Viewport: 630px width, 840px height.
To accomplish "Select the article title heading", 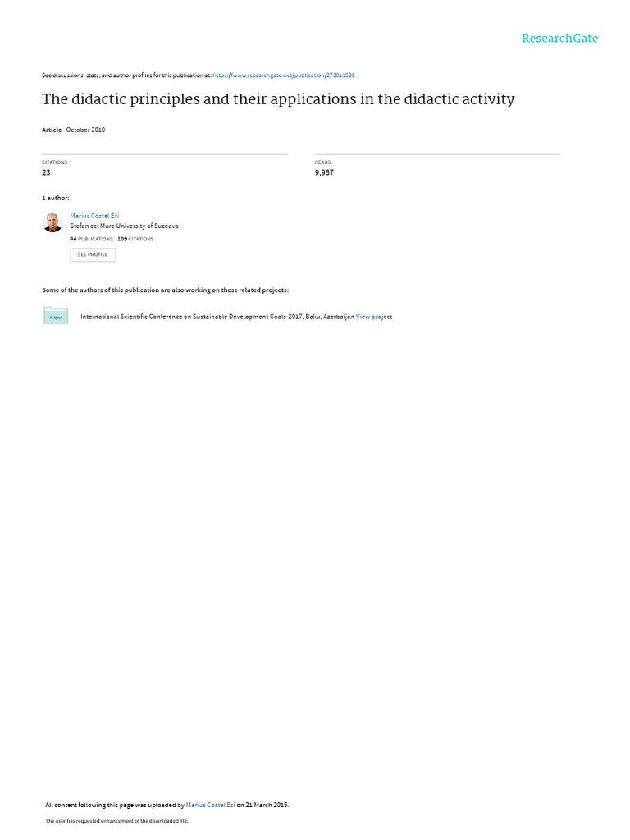I will click(278, 99).
